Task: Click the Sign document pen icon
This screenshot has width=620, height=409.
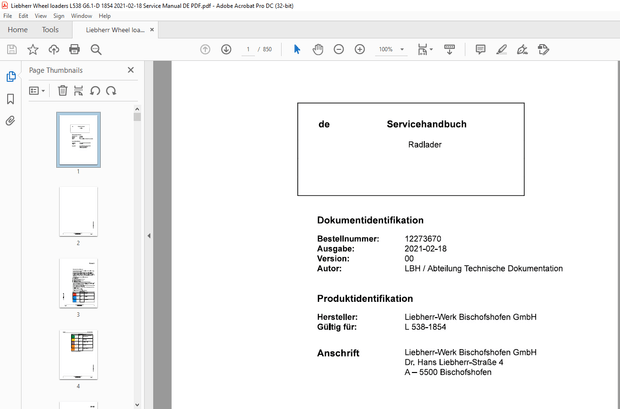Action: [522, 49]
